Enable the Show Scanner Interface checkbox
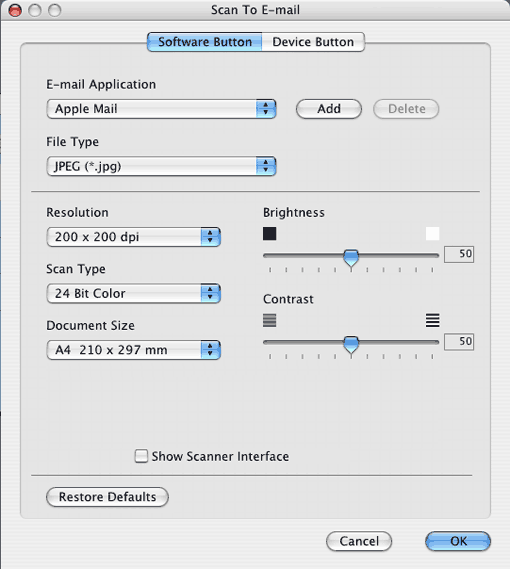 (141, 456)
